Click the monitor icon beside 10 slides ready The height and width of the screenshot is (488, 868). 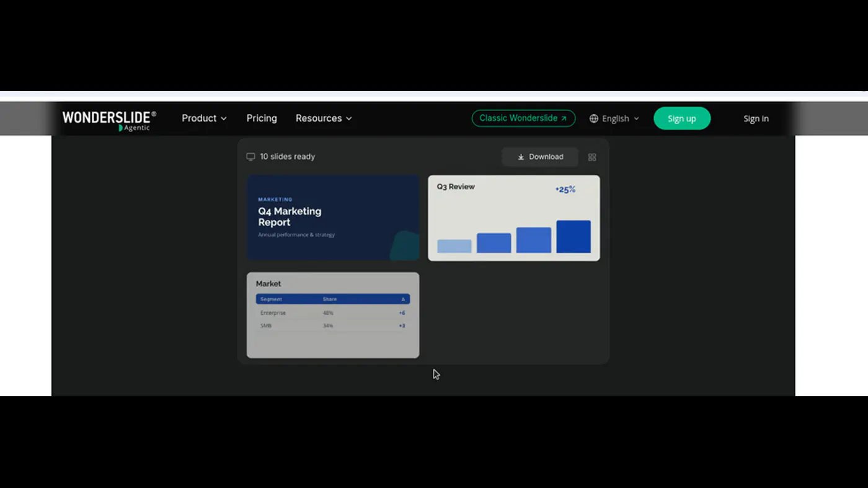pyautogui.click(x=250, y=157)
